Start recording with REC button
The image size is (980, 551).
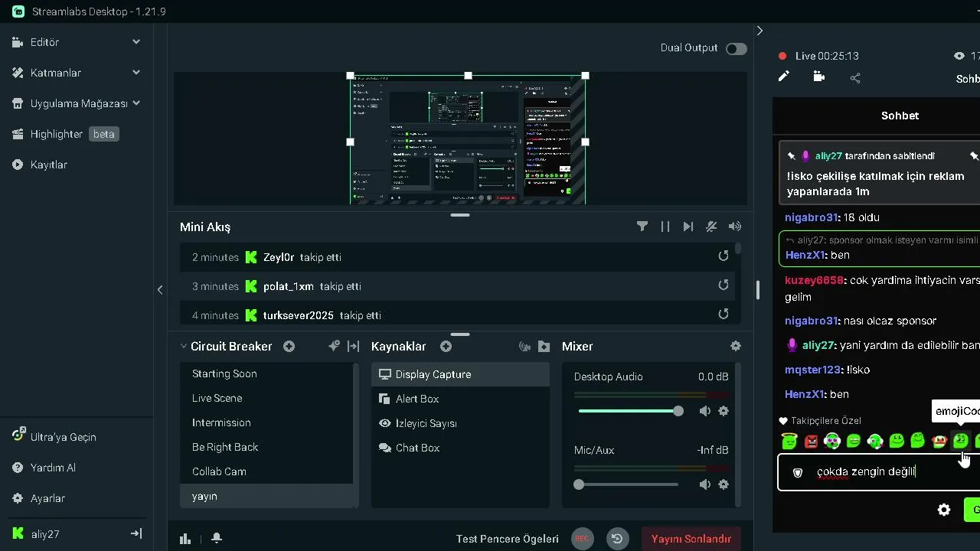(x=582, y=539)
